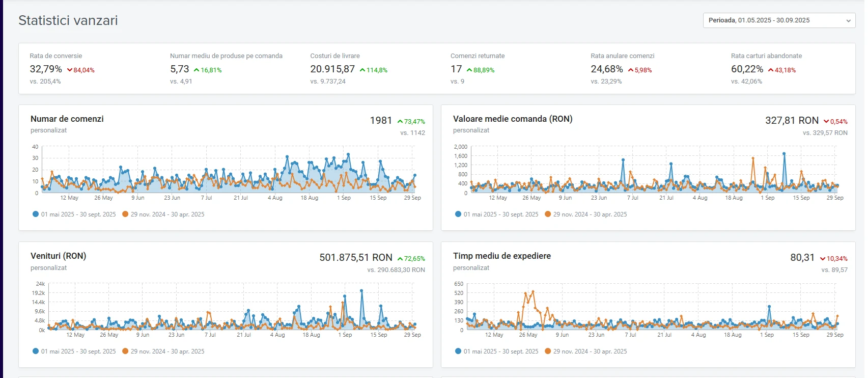Click the comparison text vs. 329,57 RON
The width and height of the screenshot is (868, 378).
(x=825, y=133)
